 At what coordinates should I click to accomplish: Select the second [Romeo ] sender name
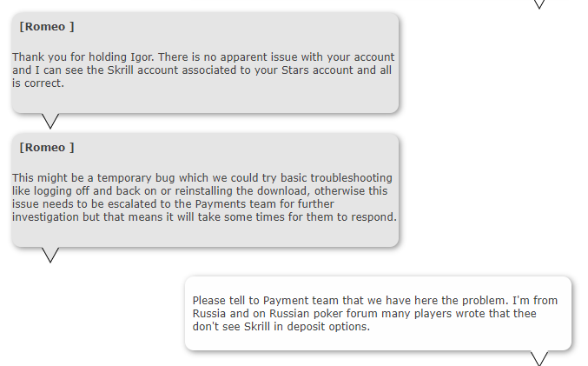point(47,148)
